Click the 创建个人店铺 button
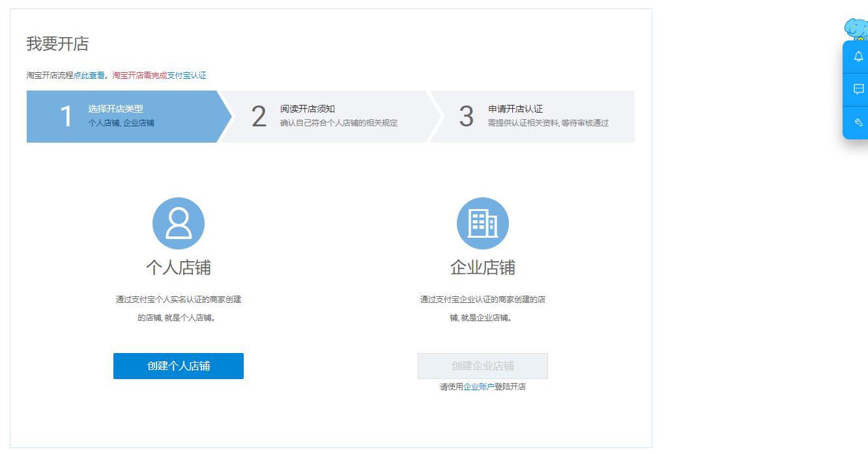Viewport: 868px width, 454px height. (179, 365)
